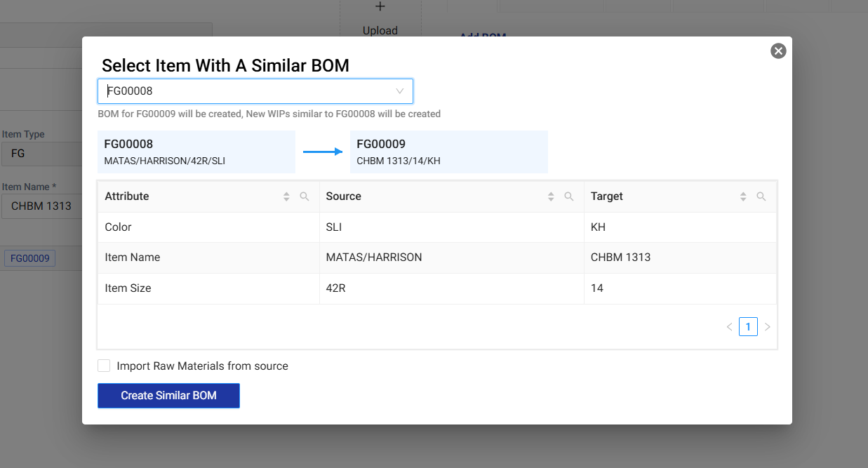Sort the Source column
This screenshot has width=868, height=468.
551,197
